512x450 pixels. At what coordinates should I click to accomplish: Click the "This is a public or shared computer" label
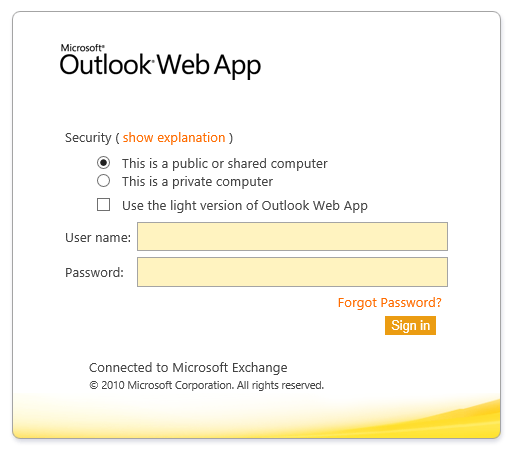click(225, 164)
